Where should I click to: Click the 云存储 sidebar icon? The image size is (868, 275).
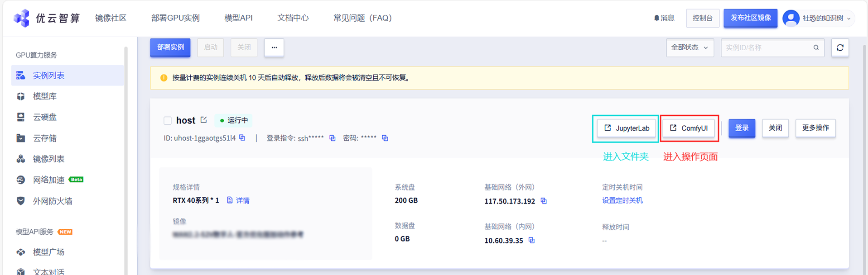pos(21,138)
